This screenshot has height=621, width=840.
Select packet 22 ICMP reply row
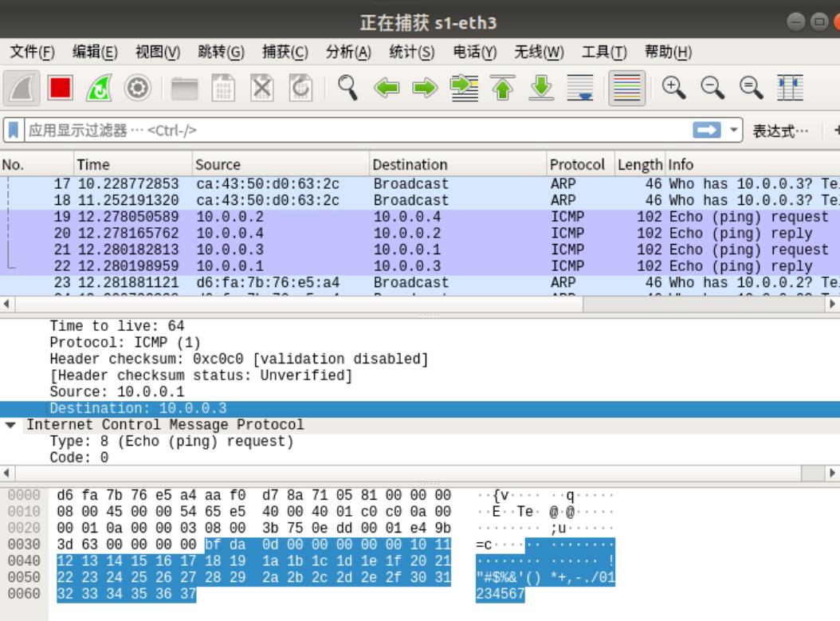click(x=420, y=266)
